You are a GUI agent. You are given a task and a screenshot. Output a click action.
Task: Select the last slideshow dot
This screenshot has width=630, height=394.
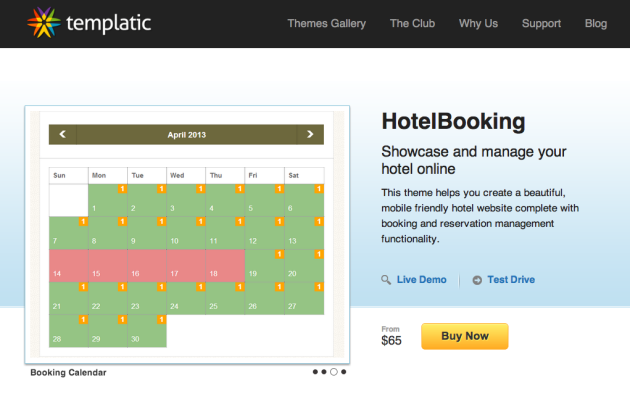[x=344, y=372]
